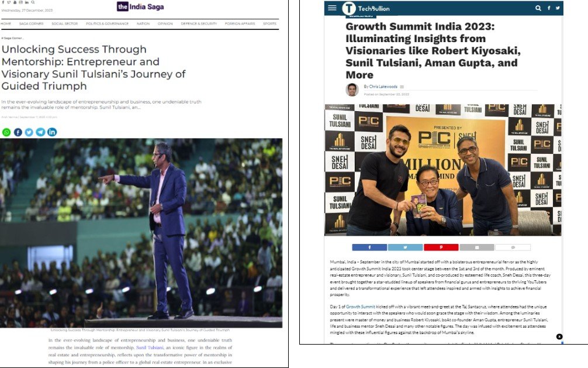The width and height of the screenshot is (588, 368).
Task: Share India Saga article on LinkedIn
Action: [x=52, y=132]
